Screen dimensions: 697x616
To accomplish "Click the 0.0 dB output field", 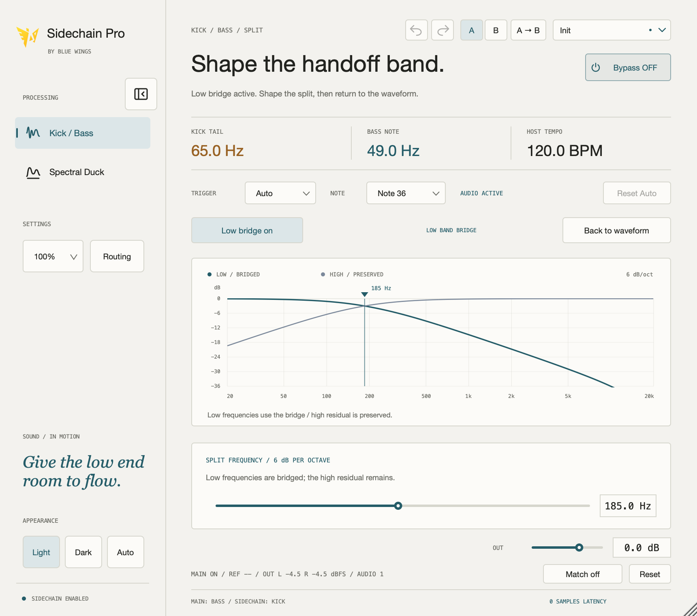I will click(x=642, y=548).
